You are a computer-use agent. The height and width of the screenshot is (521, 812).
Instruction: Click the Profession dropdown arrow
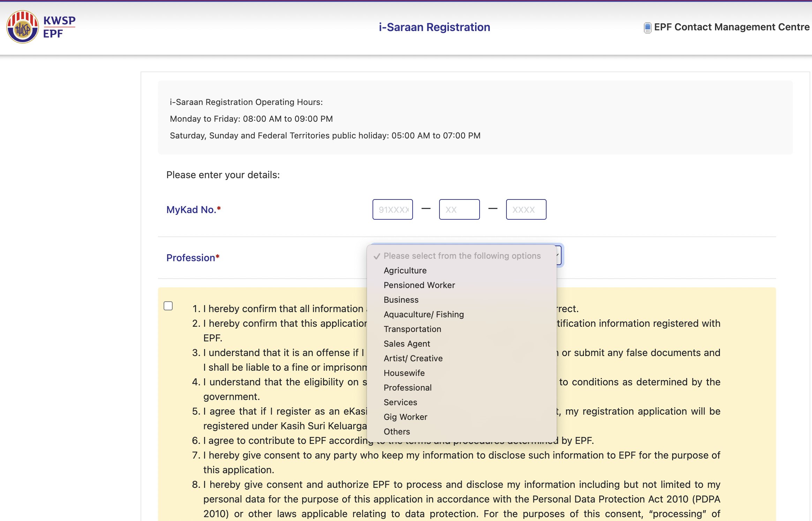pyautogui.click(x=559, y=256)
